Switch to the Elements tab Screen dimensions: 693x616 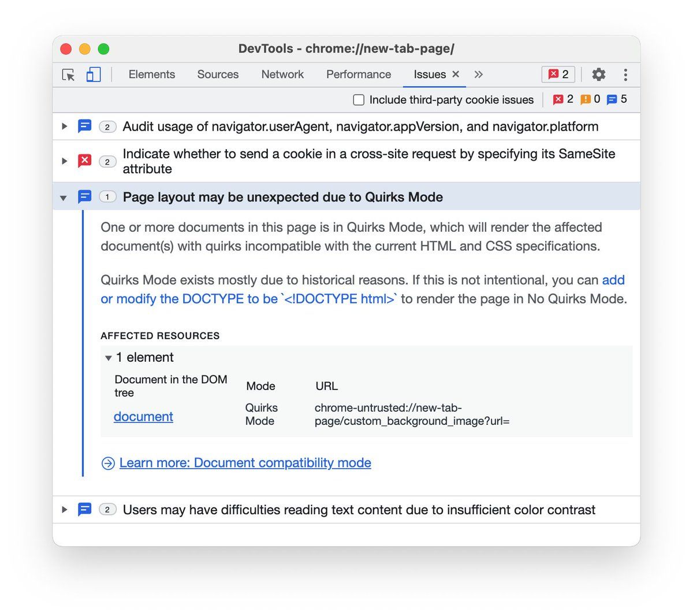coord(152,75)
